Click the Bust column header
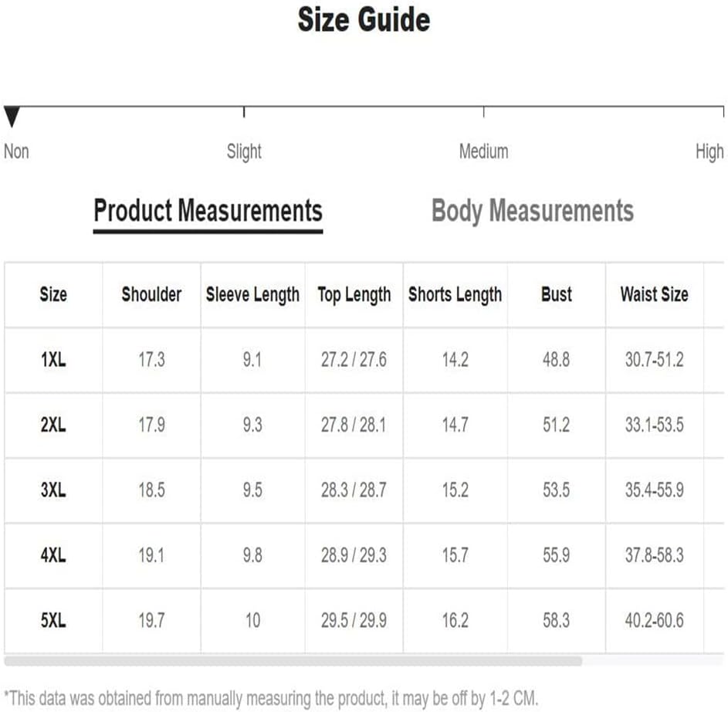 click(x=556, y=294)
